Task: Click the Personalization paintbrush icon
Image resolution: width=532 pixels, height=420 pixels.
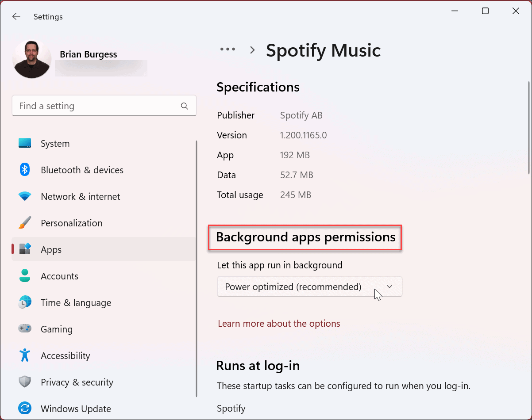Action: 25,223
